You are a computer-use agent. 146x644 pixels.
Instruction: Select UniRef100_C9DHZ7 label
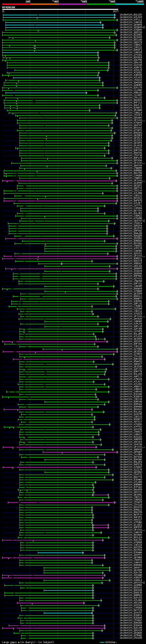point(131,45)
